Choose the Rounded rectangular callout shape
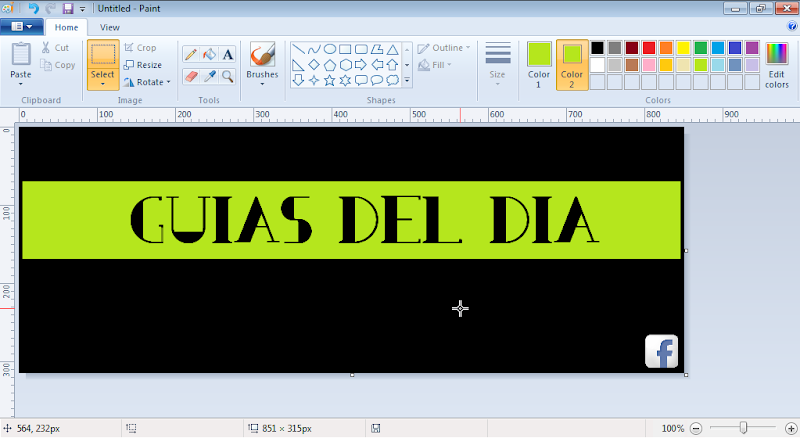Image resolution: width=800 pixels, height=438 pixels. tap(361, 80)
